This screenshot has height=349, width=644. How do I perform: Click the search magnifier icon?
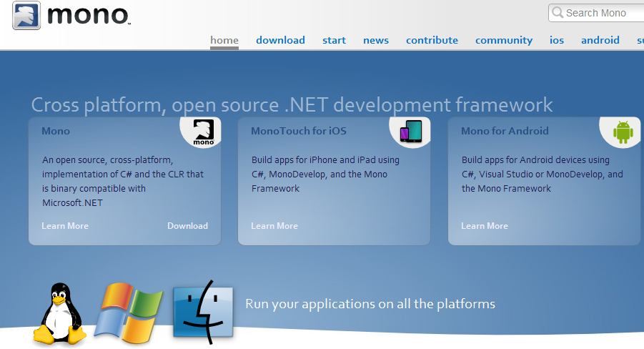coord(558,12)
